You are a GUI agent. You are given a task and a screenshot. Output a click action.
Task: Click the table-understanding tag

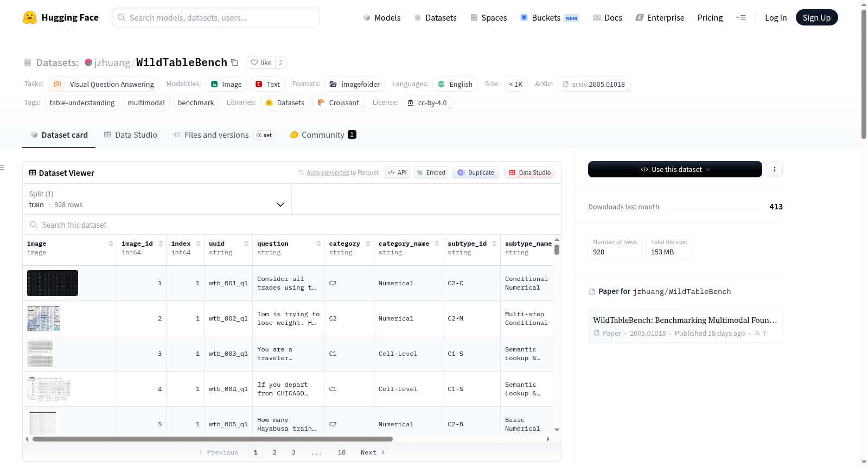tap(82, 103)
